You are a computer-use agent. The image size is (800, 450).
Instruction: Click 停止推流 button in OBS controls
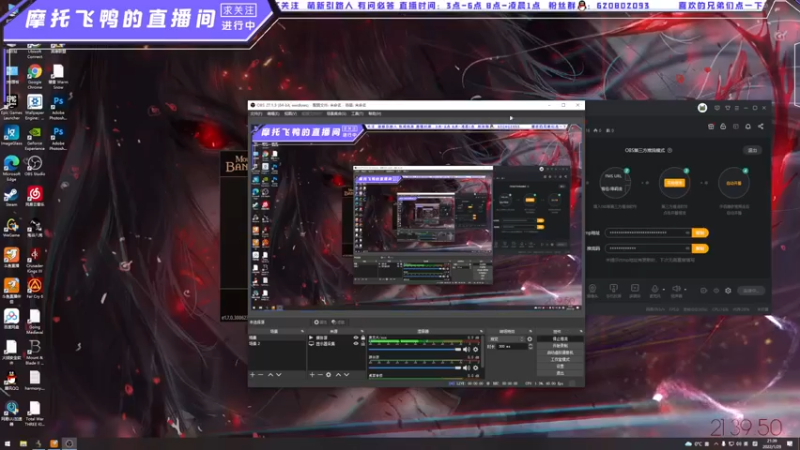pos(560,338)
